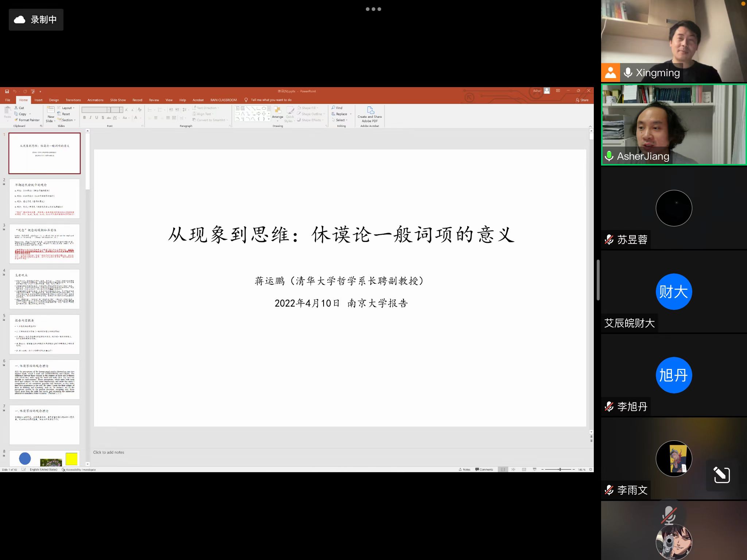
Task: Open the Slide Show ribbon tab
Action: (x=118, y=100)
